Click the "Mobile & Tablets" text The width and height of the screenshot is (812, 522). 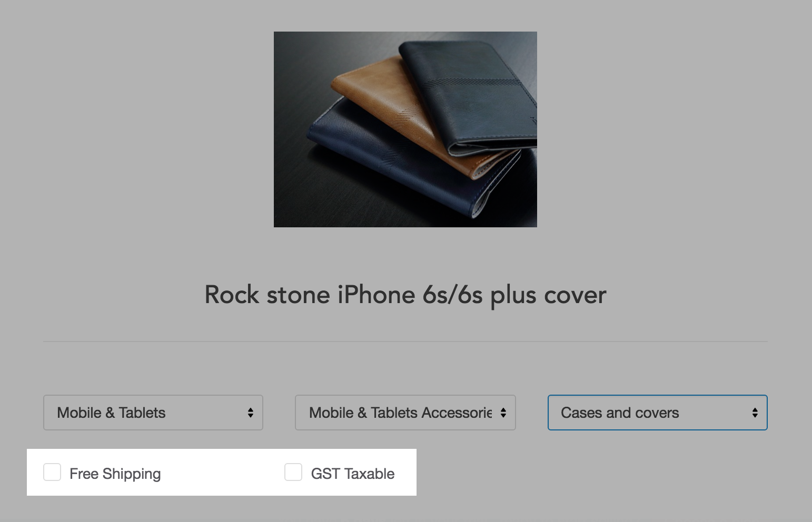(111, 413)
